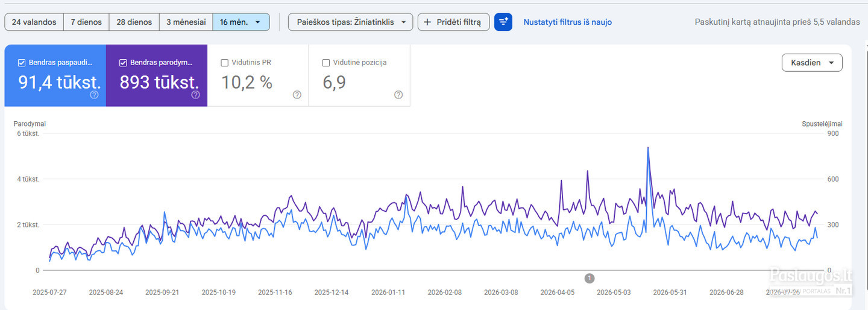Click annotation marker 1 on timeline
The height and width of the screenshot is (310, 868).
[x=590, y=278]
